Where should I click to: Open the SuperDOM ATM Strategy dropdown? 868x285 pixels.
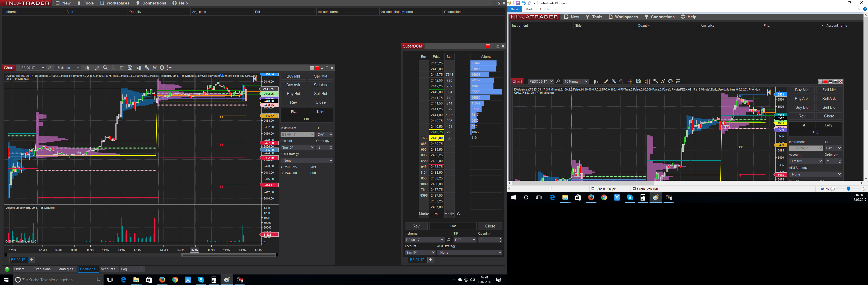(x=470, y=252)
